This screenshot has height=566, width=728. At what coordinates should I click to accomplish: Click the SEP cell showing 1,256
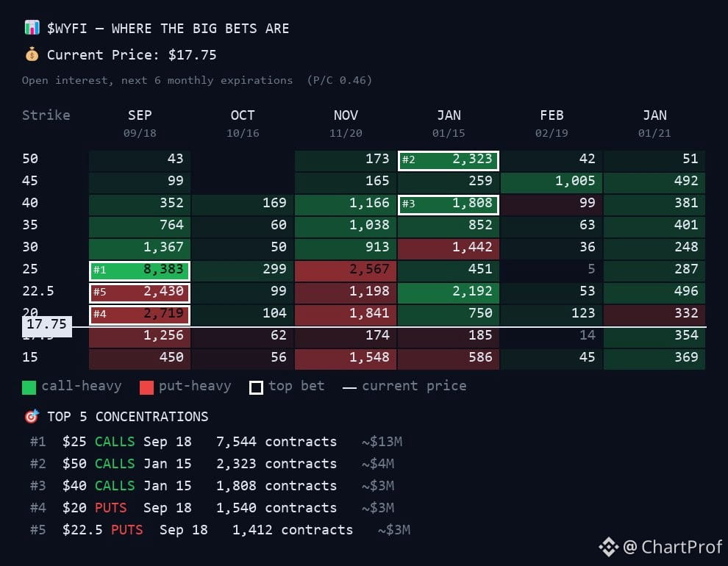[140, 337]
